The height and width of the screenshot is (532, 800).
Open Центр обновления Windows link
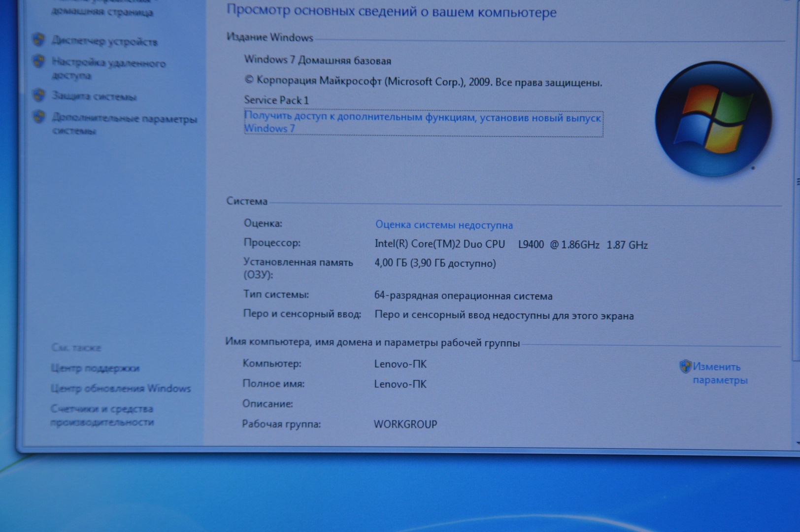click(121, 389)
